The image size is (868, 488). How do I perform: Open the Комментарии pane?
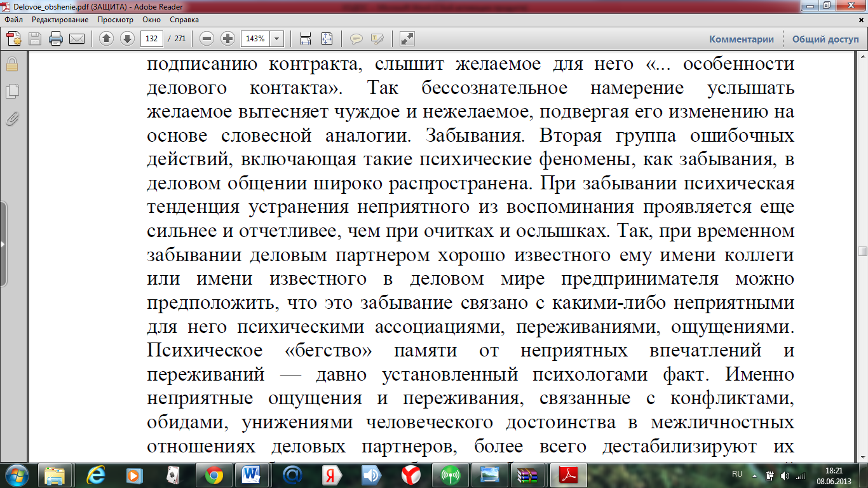[x=742, y=39]
